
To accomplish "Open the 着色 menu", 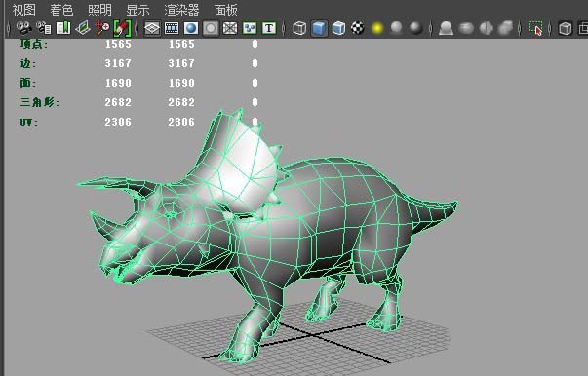I will pos(61,10).
